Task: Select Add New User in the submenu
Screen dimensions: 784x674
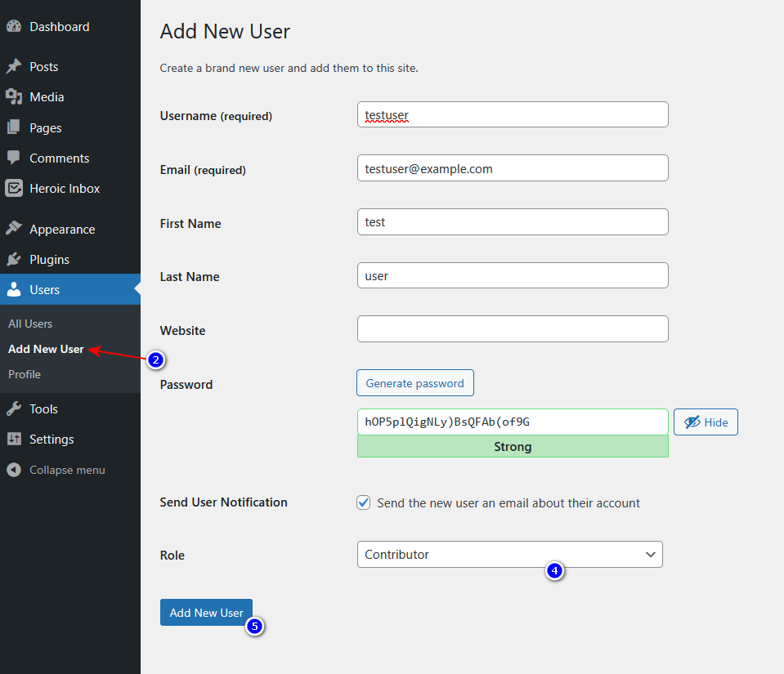Action: (x=46, y=349)
